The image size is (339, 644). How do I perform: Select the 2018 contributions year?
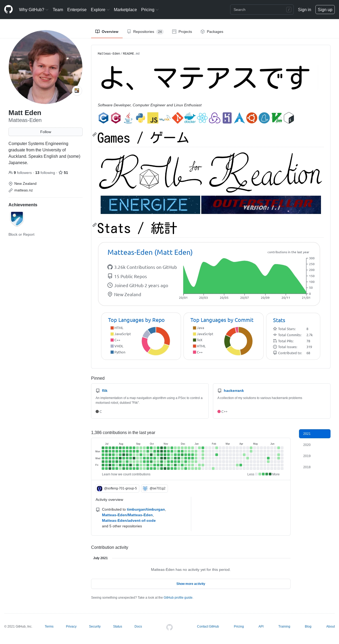pyautogui.click(x=315, y=467)
